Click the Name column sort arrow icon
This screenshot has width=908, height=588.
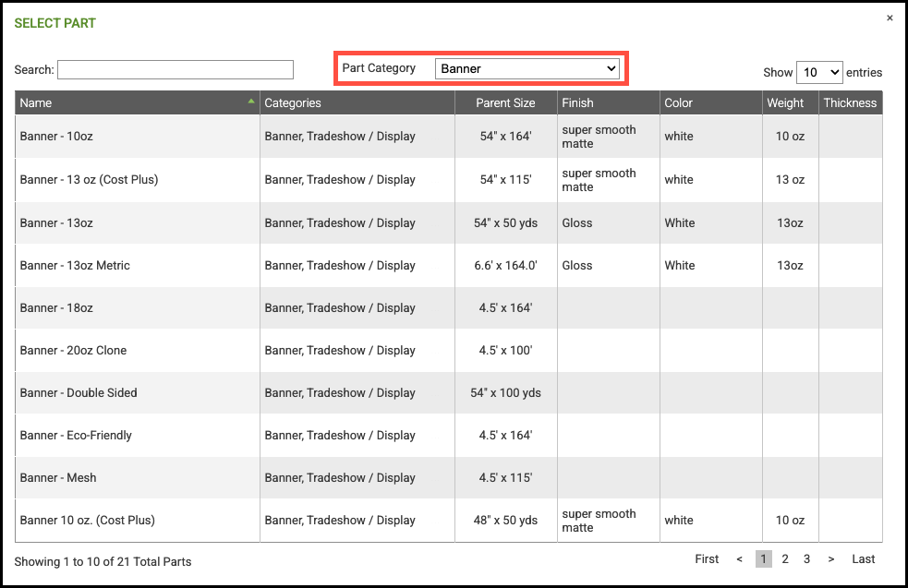[x=251, y=101]
